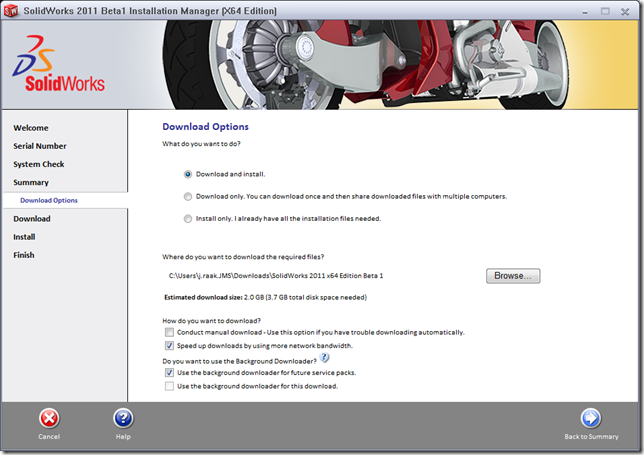Click the Background Downloader question label
Image resolution: width=644 pixels, height=455 pixels.
click(239, 361)
